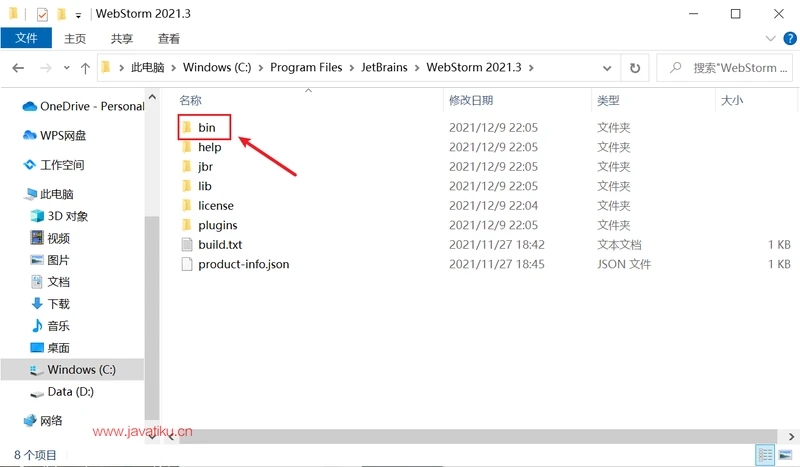
Task: Open the 主页 ribbon tab
Action: coord(75,38)
